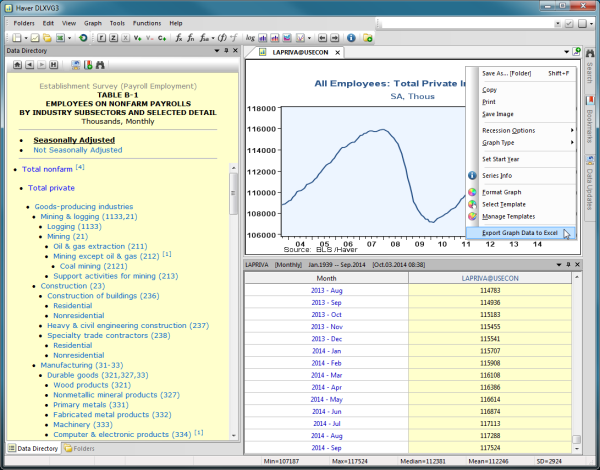Click the forward arrow toolbar icon
This screenshot has width=600, height=470.
tap(335, 38)
